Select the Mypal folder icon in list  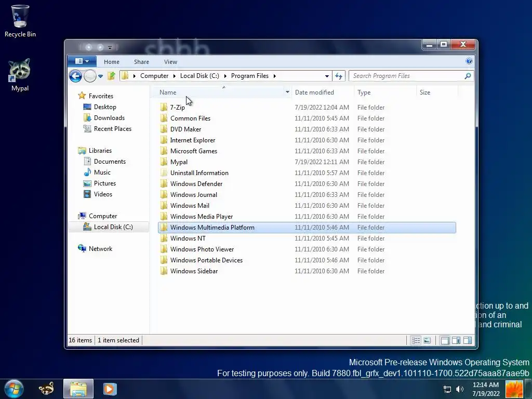164,162
